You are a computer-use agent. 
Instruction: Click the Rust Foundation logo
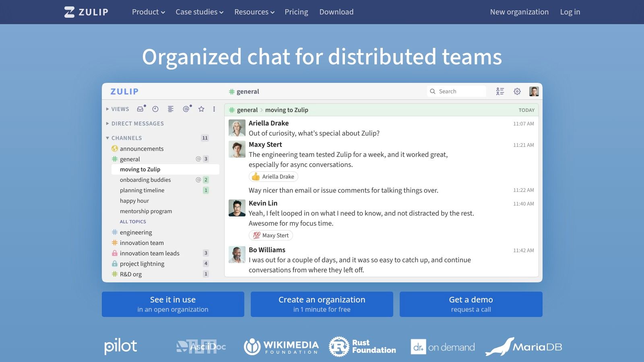pos(362,347)
